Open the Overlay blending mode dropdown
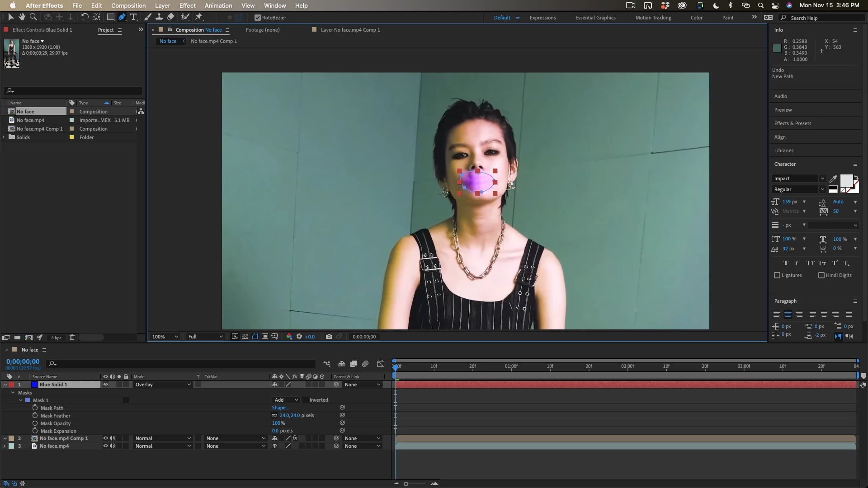 pos(163,385)
